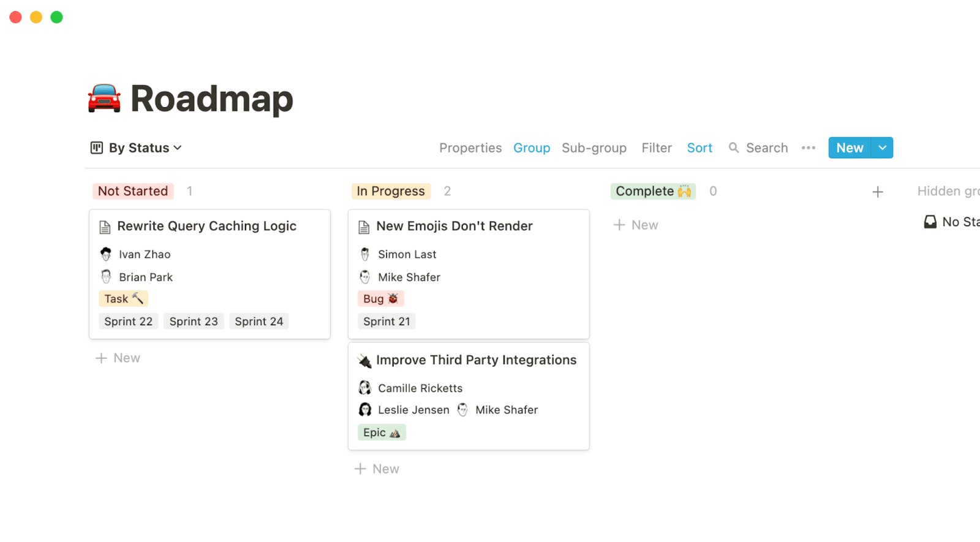Add new card under Complete column
The image size is (980, 542).
pyautogui.click(x=636, y=225)
